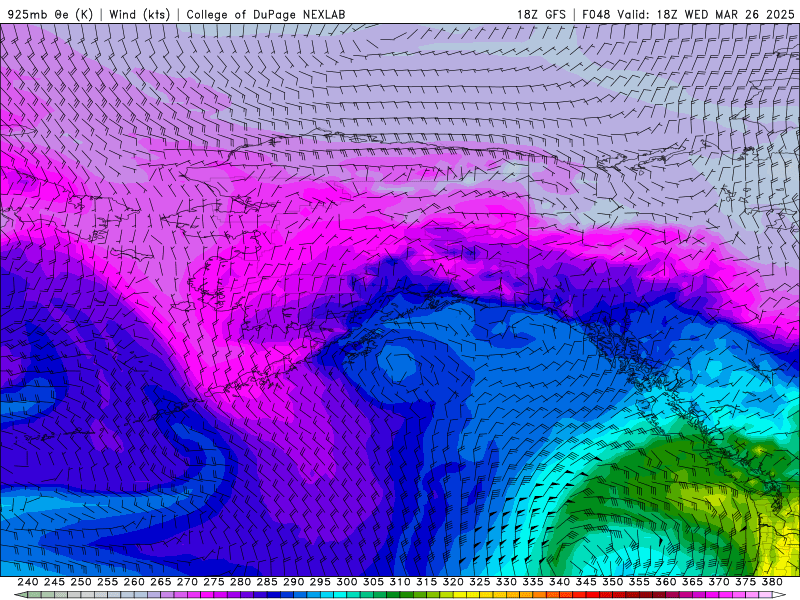Image resolution: width=800 pixels, height=600 pixels.
Task: Click the 330 colorbar value
Action: (x=506, y=582)
